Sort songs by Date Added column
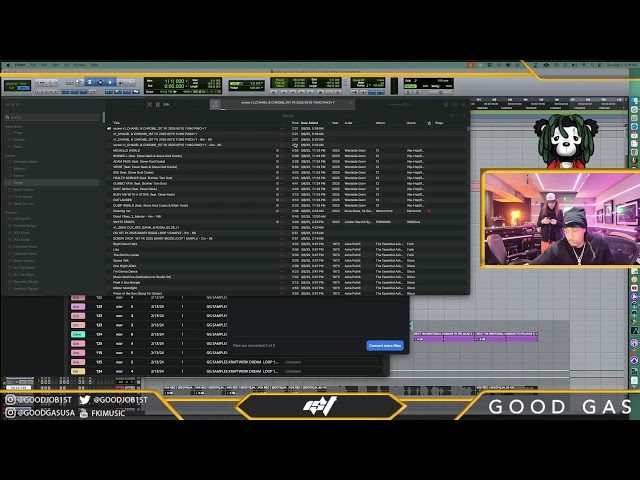 coord(310,123)
